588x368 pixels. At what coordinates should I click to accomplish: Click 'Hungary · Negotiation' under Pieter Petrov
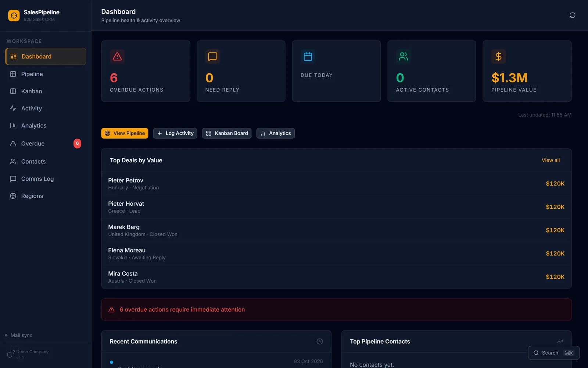133,188
